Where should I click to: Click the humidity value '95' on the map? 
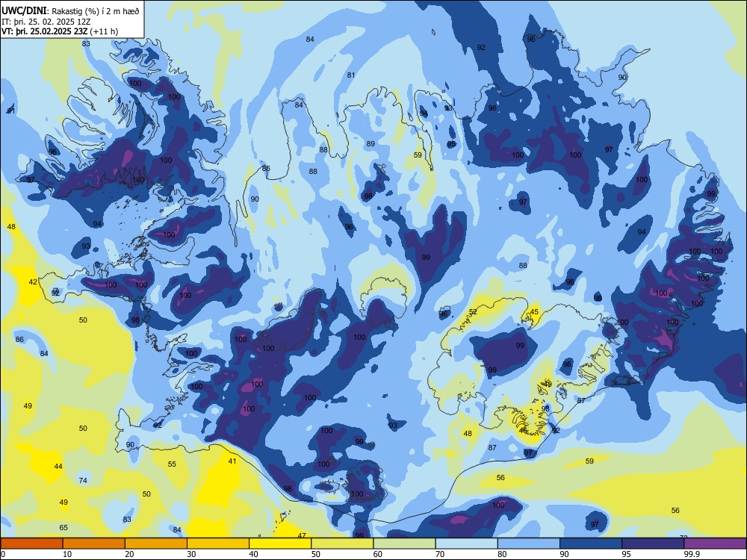coord(451,144)
